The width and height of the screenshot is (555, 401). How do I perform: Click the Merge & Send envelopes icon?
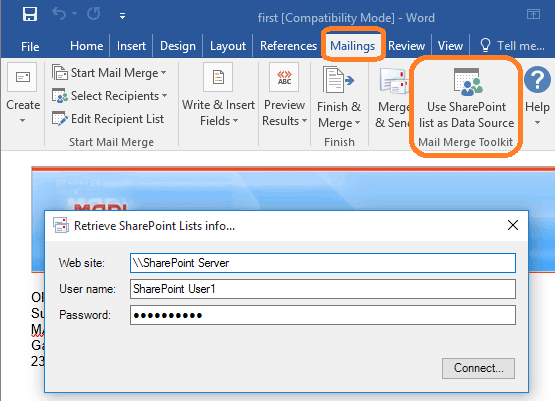394,81
